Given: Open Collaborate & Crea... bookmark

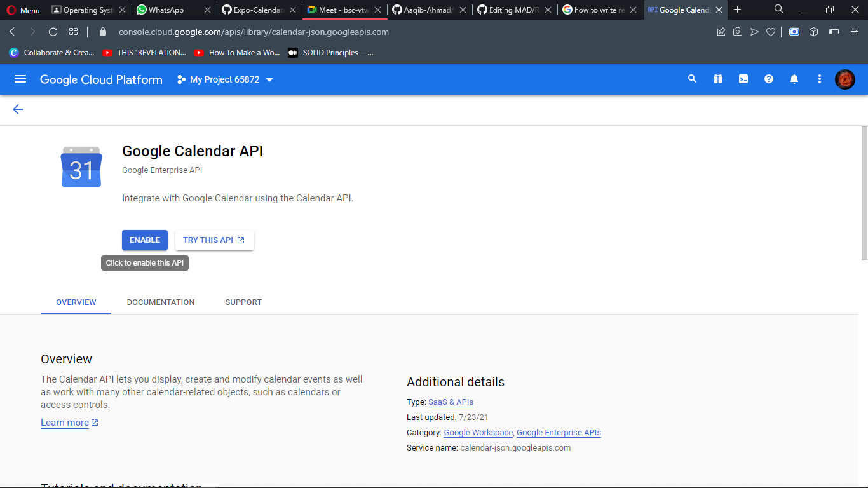Looking at the screenshot, I should (51, 53).
